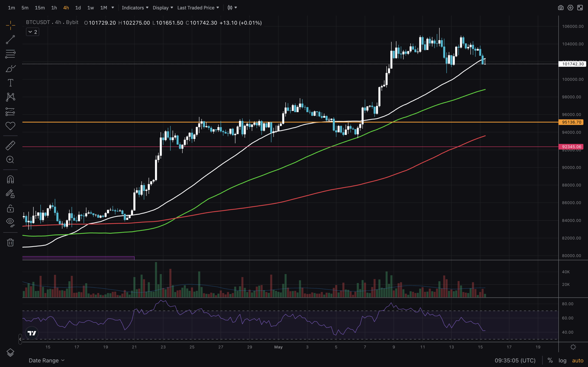This screenshot has height=367, width=588.
Task: Toggle lock all drawings
Action: 10,208
